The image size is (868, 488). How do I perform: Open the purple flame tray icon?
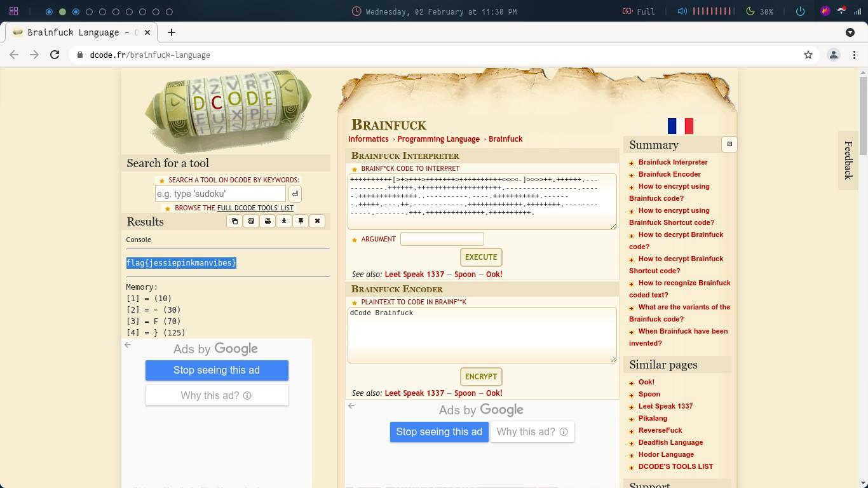tap(825, 11)
